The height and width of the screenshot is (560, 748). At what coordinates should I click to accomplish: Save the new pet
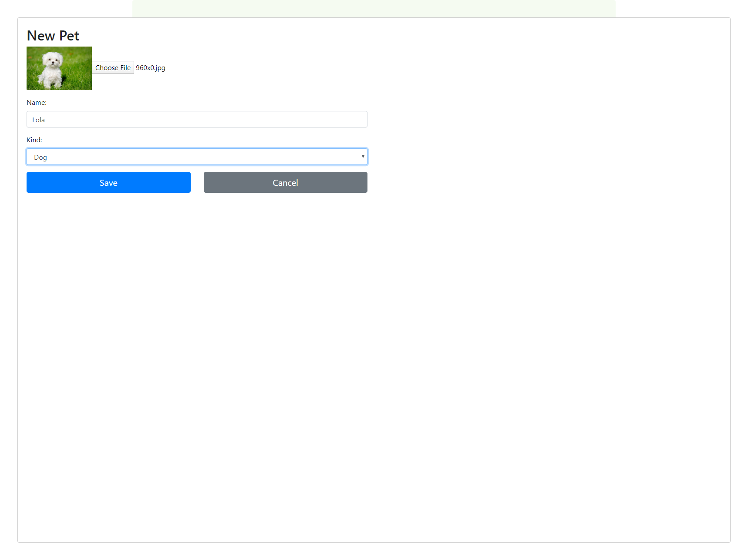108,182
